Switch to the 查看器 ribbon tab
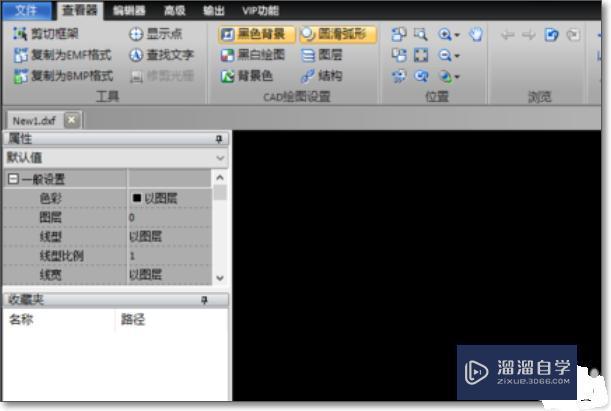Screen dimensions: 611x411 (x=80, y=11)
